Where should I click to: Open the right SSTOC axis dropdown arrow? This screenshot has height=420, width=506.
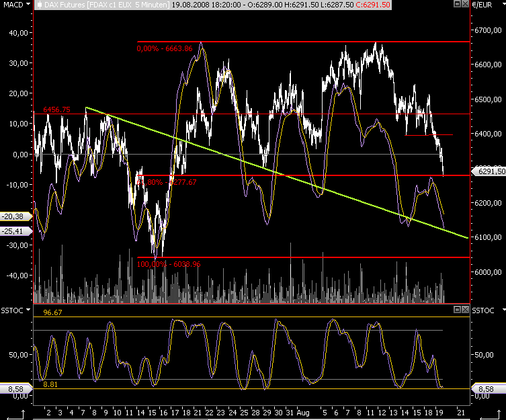coord(504,310)
